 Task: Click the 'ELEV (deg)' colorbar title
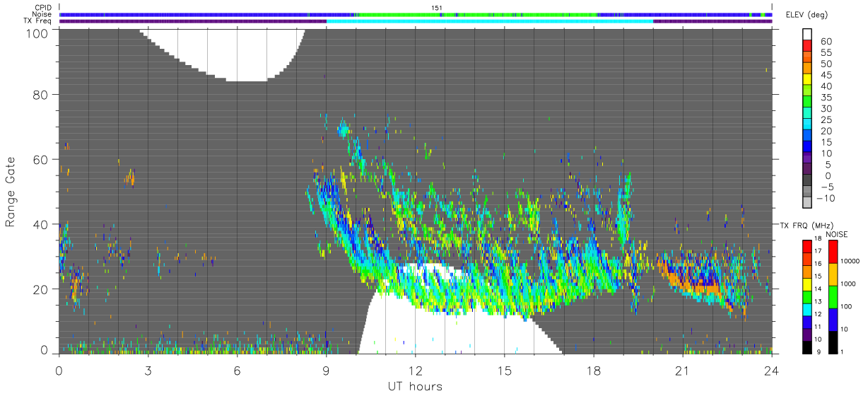807,14
